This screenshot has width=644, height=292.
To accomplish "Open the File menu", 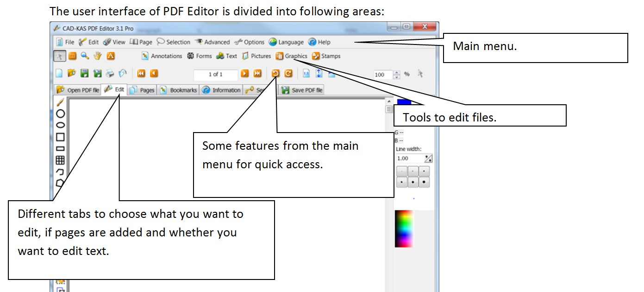I will pyautogui.click(x=65, y=42).
